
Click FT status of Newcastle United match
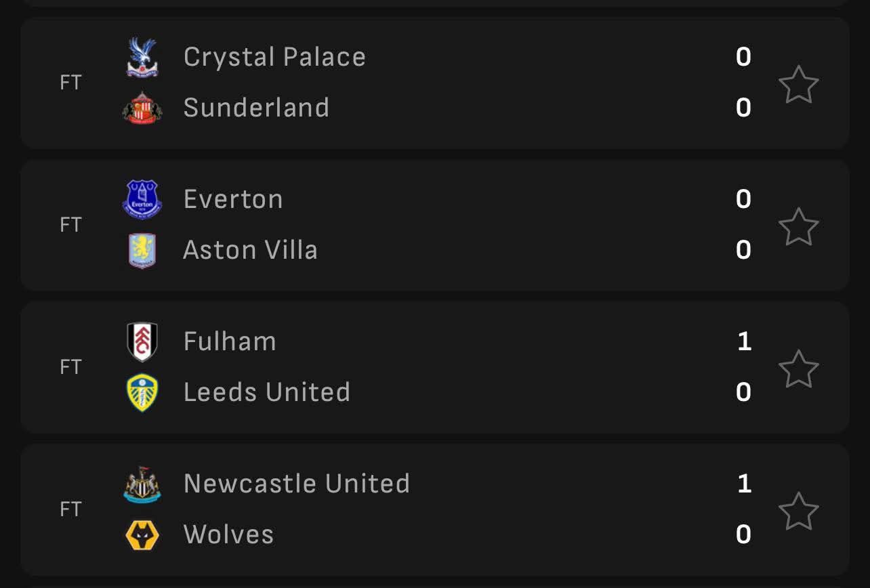coord(70,509)
